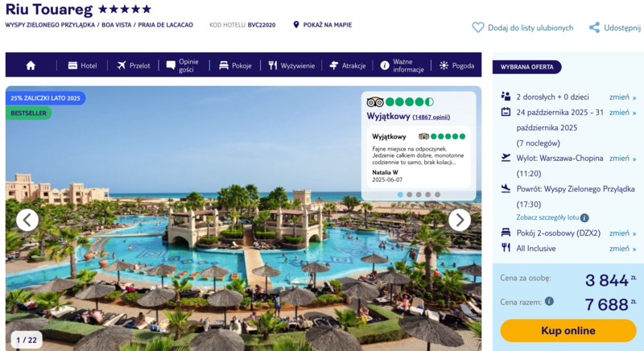The width and height of the screenshot is (644, 351).
Task: Click info icon next to flight details
Action: pos(584,217)
